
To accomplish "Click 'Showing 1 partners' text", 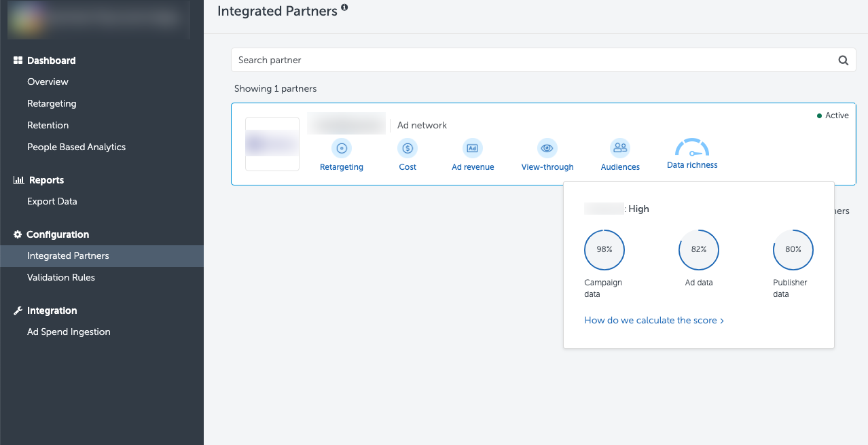I will (x=275, y=88).
